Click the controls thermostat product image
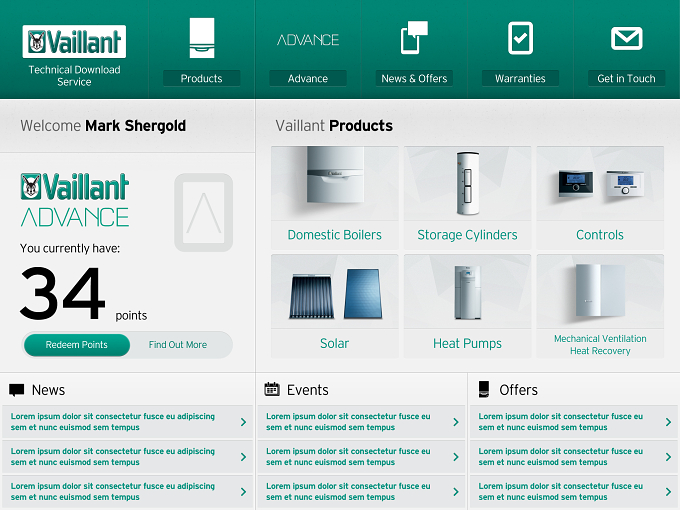 coord(600,183)
